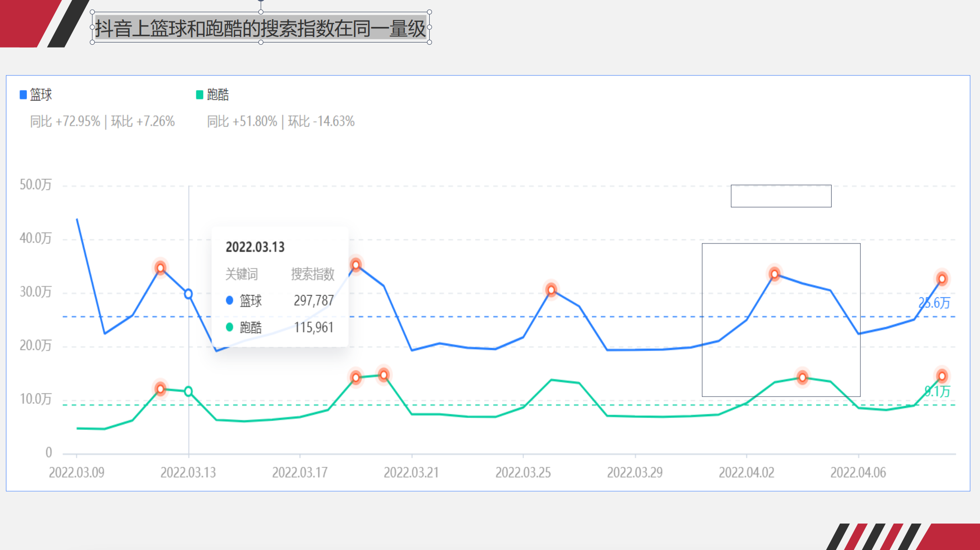Click the orange peak marker on the far-right blue line end

click(942, 279)
